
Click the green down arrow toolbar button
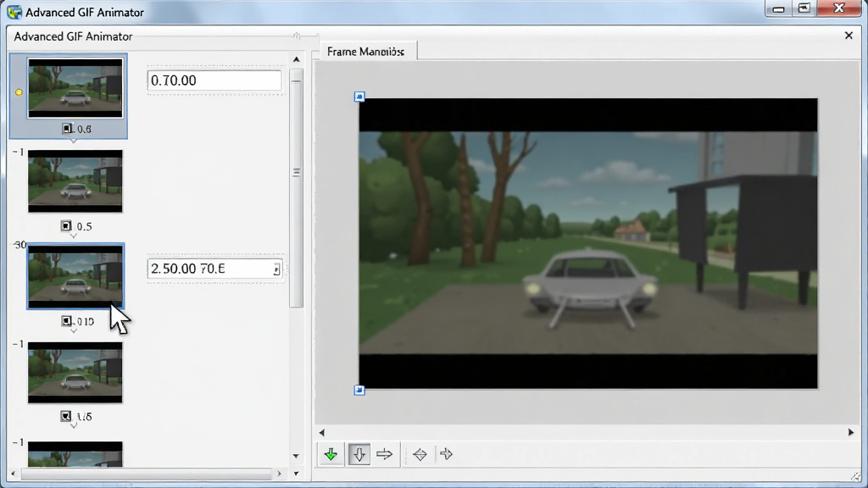tap(331, 454)
